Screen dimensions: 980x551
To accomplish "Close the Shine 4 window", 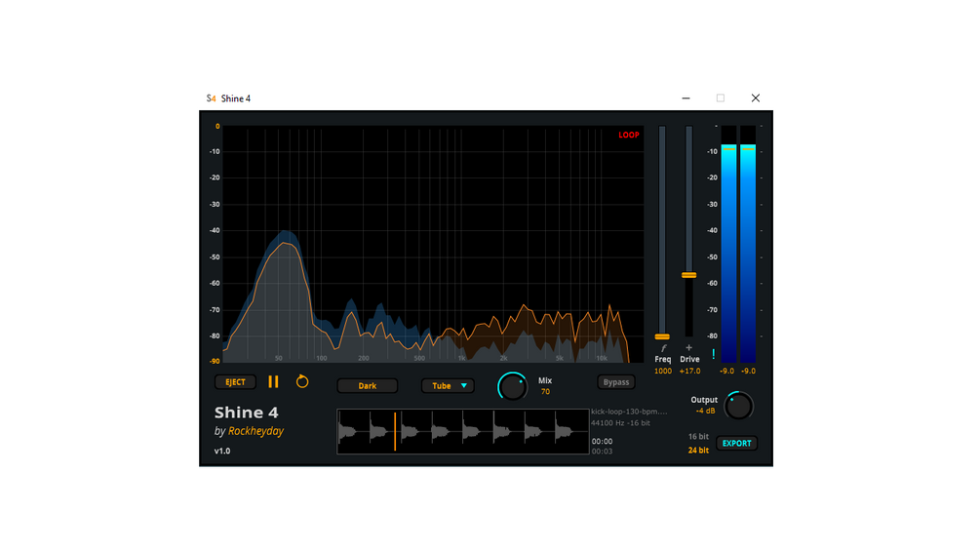I will 755,98.
